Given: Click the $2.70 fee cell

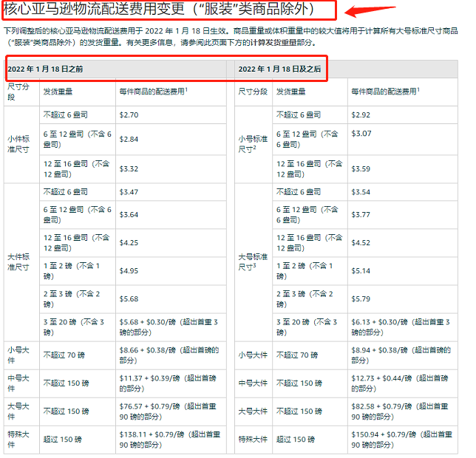Looking at the screenshot, I should point(171,115).
